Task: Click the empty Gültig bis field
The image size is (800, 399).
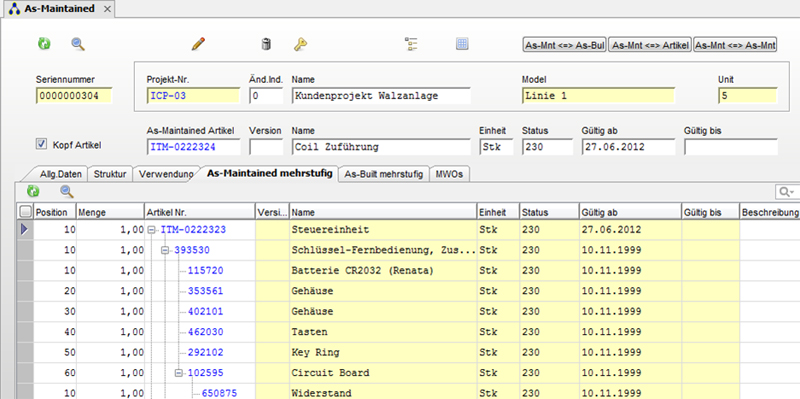Action: (731, 147)
